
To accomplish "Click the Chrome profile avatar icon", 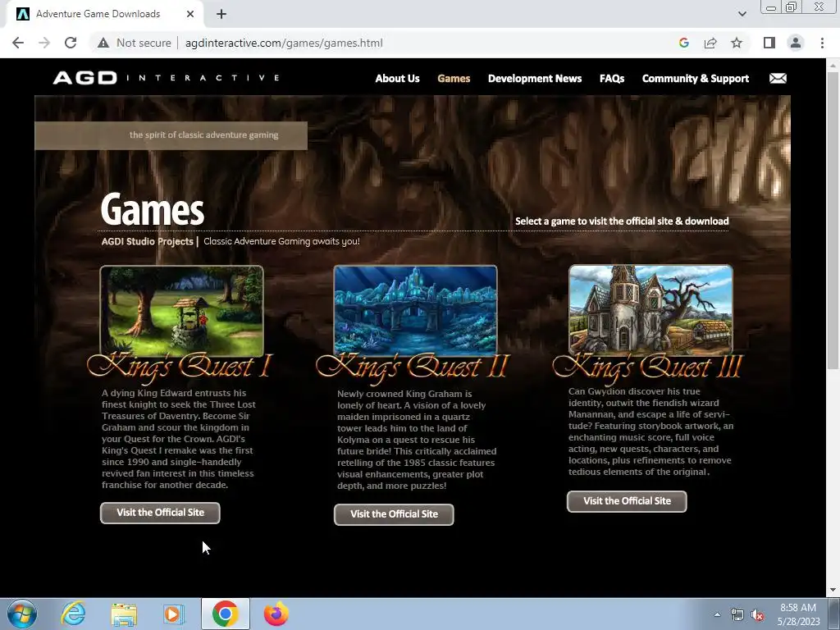I will pyautogui.click(x=796, y=43).
